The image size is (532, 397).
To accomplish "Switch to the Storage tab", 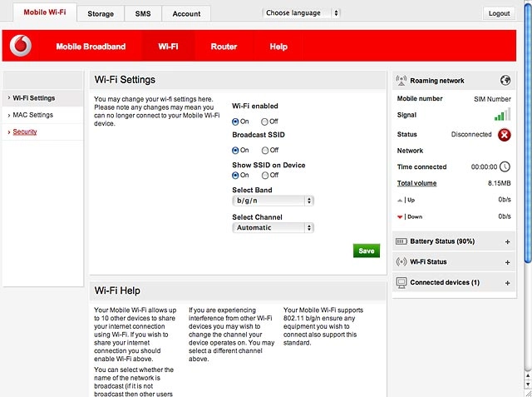I will tap(101, 14).
